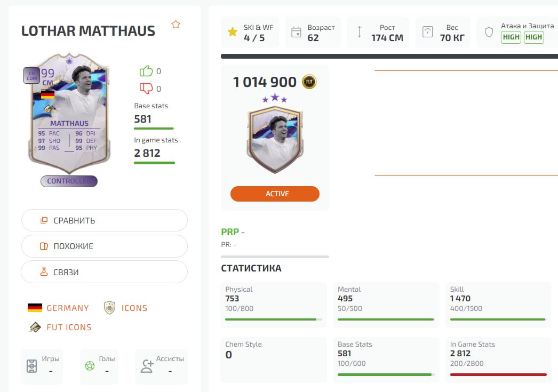
Task: Click the Matthaus shield card thumbnail
Action: click(x=275, y=139)
